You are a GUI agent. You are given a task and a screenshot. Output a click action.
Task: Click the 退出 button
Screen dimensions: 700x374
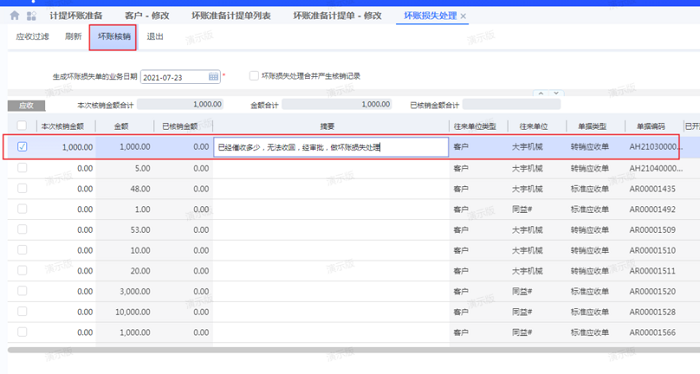[x=155, y=37]
